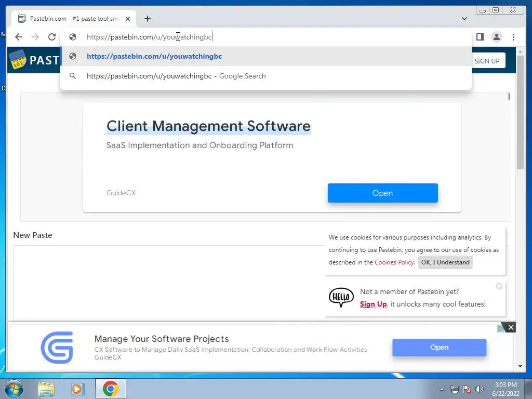The height and width of the screenshot is (399, 532).
Task: Open the tab search dropdown chevron
Action: point(464,19)
